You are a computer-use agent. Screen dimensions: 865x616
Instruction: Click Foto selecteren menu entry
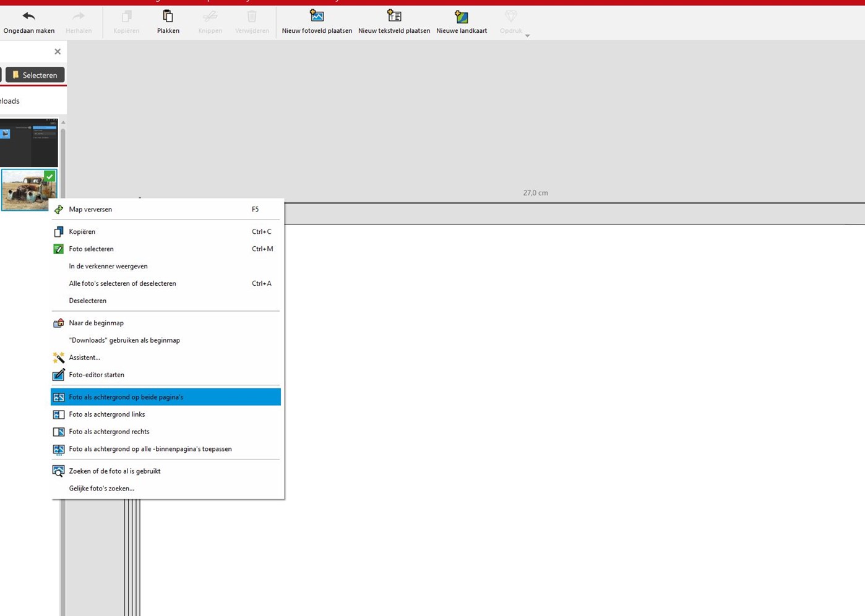pyautogui.click(x=91, y=249)
